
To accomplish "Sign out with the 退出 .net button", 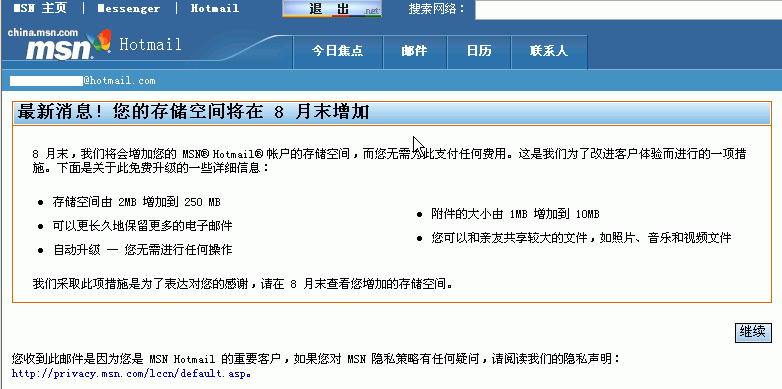I will pos(332,8).
